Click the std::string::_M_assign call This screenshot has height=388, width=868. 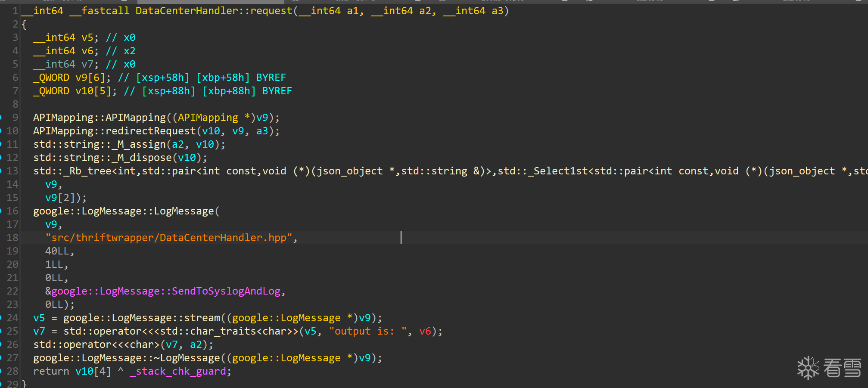click(x=100, y=144)
